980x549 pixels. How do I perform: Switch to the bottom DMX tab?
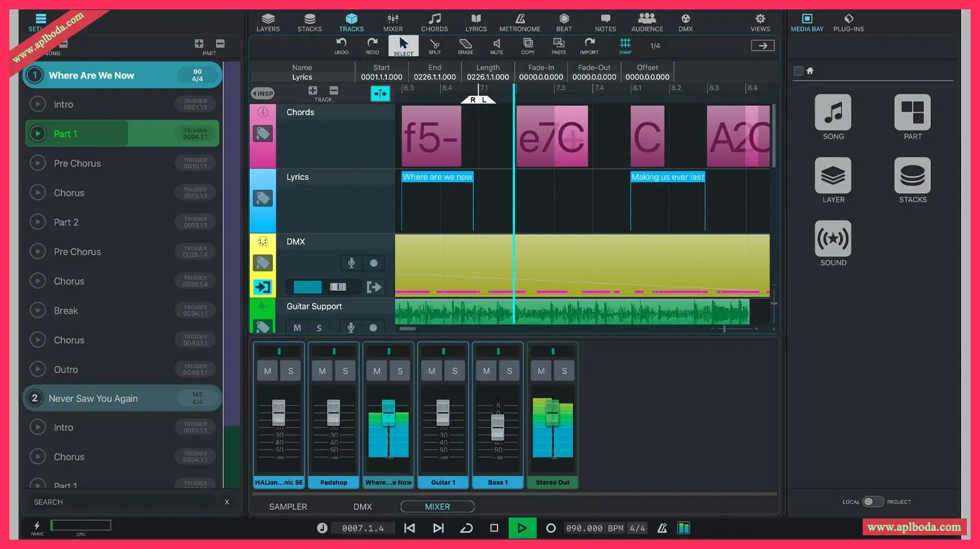363,507
